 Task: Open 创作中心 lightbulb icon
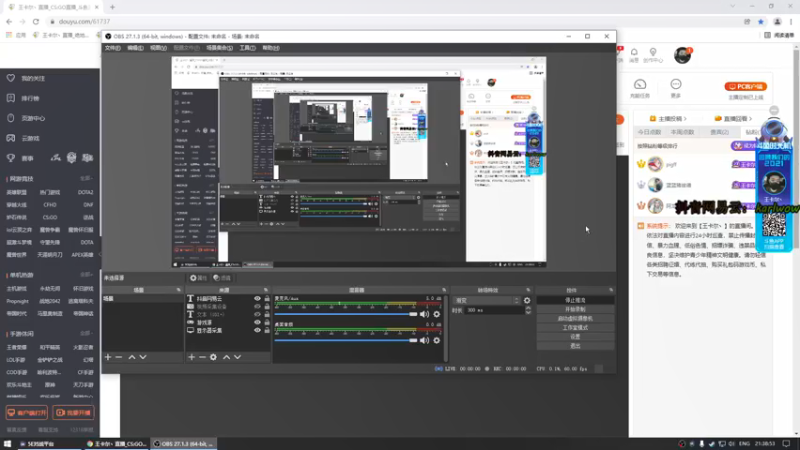653,52
